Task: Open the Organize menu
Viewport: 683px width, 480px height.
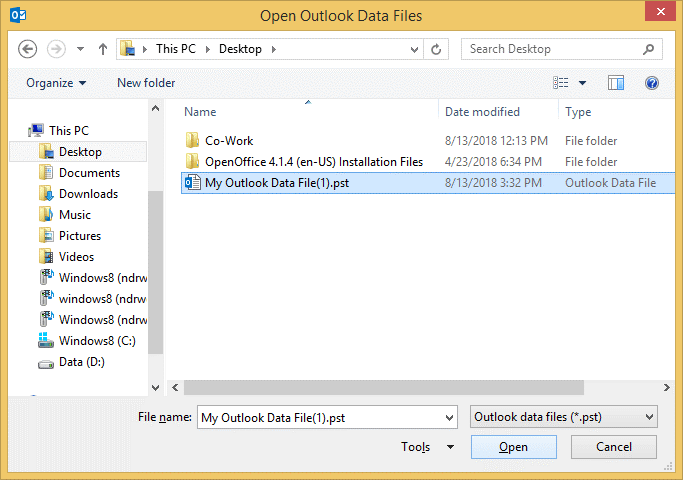Action: (56, 83)
